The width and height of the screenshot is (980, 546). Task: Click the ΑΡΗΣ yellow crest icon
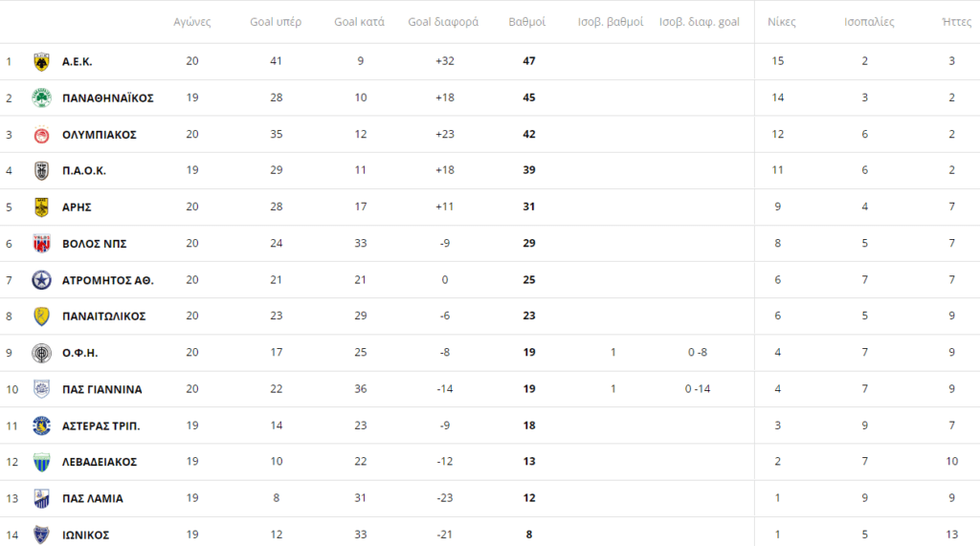(x=41, y=207)
